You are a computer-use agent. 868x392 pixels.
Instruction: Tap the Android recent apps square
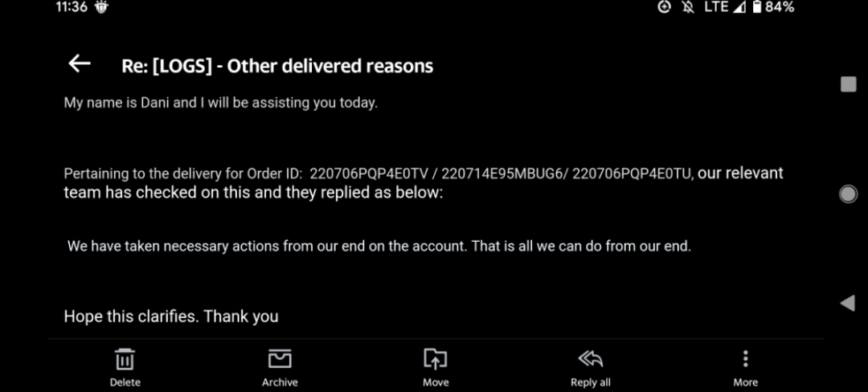pyautogui.click(x=848, y=84)
